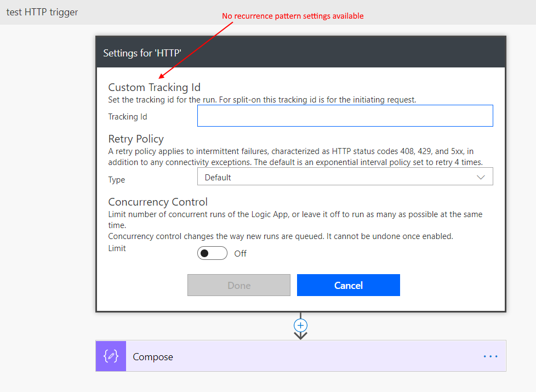Focus the Tracking Id text field
536x392 pixels.
345,116
